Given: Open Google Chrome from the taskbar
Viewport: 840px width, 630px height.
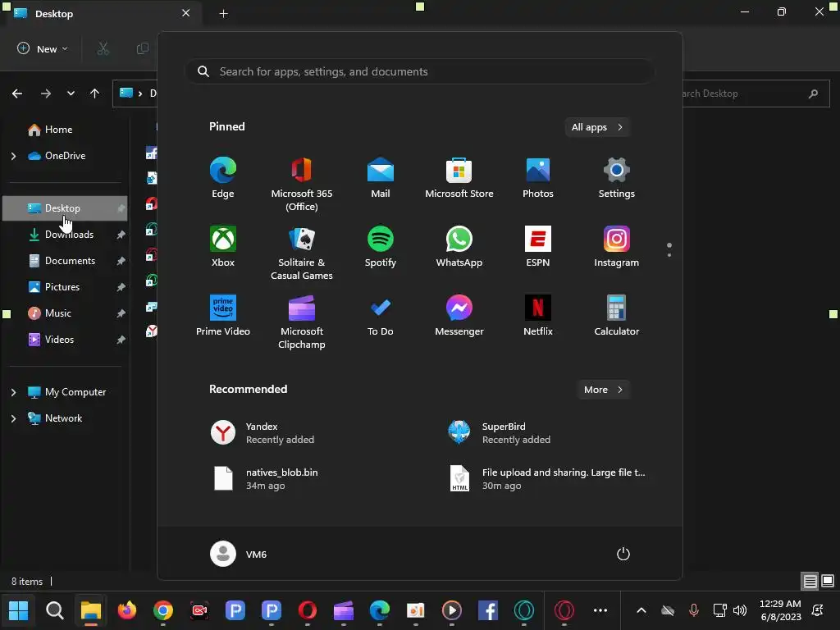Looking at the screenshot, I should tap(163, 610).
